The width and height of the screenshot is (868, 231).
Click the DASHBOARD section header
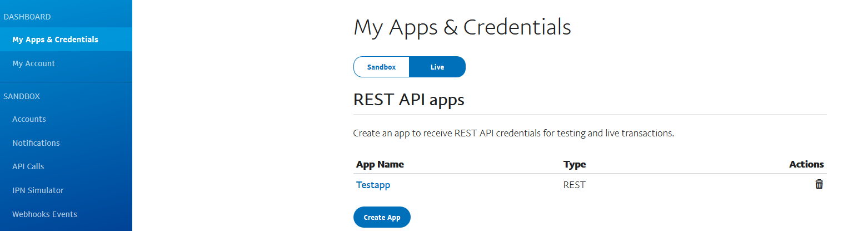pyautogui.click(x=27, y=17)
